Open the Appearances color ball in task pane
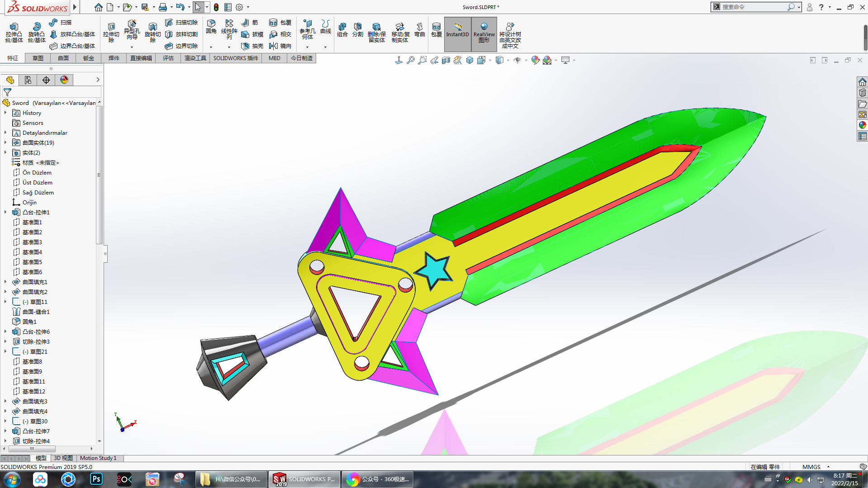This screenshot has height=488, width=868. [x=863, y=125]
